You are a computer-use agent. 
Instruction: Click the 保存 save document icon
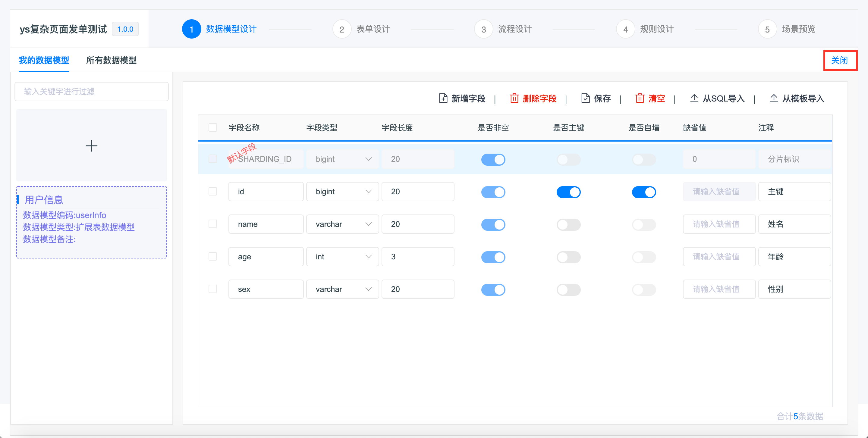[585, 98]
